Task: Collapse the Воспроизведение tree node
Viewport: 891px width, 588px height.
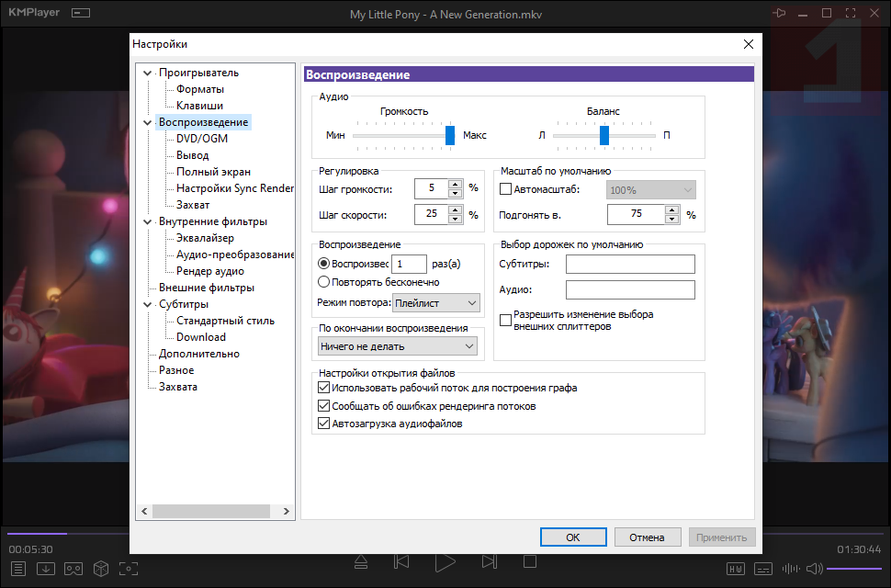Action: pos(148,122)
